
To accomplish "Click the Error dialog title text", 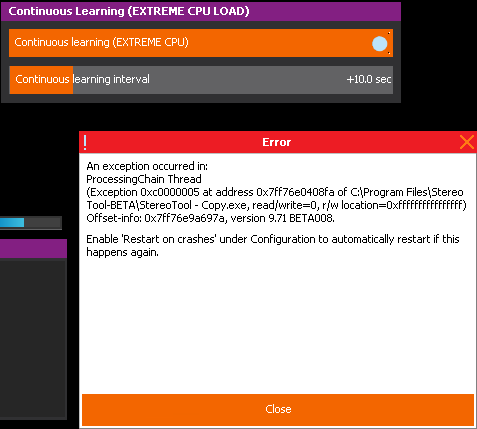I will click(x=276, y=142).
